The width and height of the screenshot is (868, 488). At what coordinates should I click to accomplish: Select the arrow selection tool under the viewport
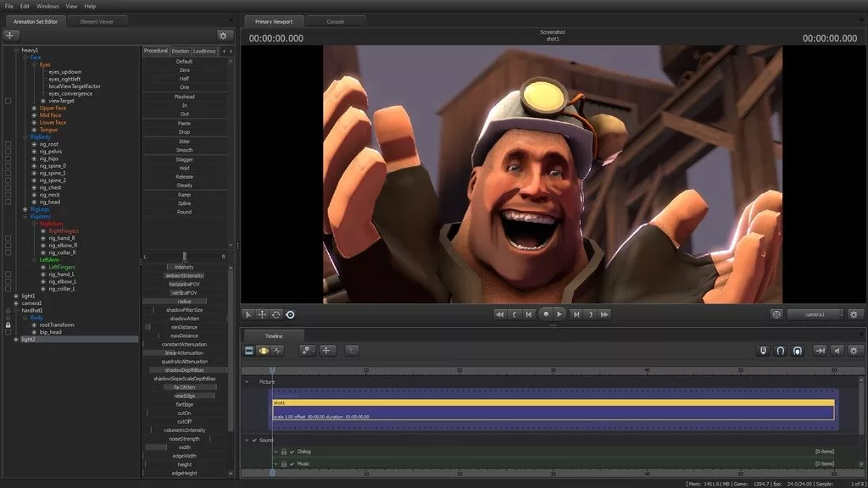coord(249,314)
